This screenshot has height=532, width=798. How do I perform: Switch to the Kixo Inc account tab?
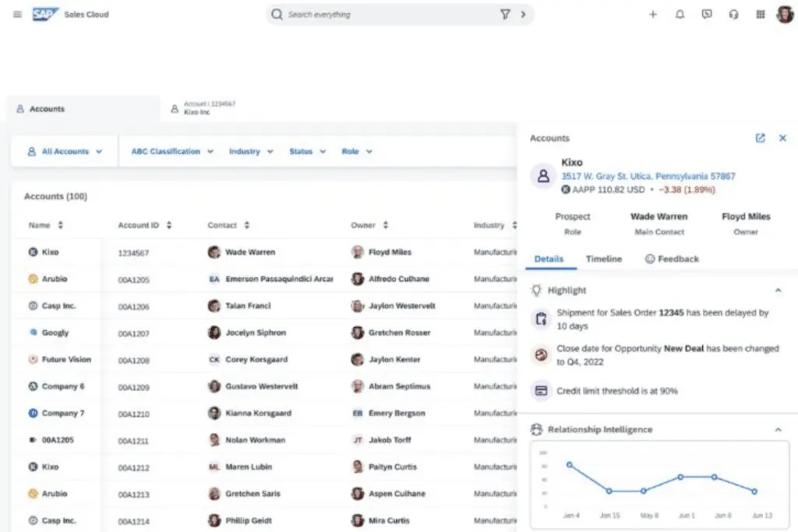point(203,107)
